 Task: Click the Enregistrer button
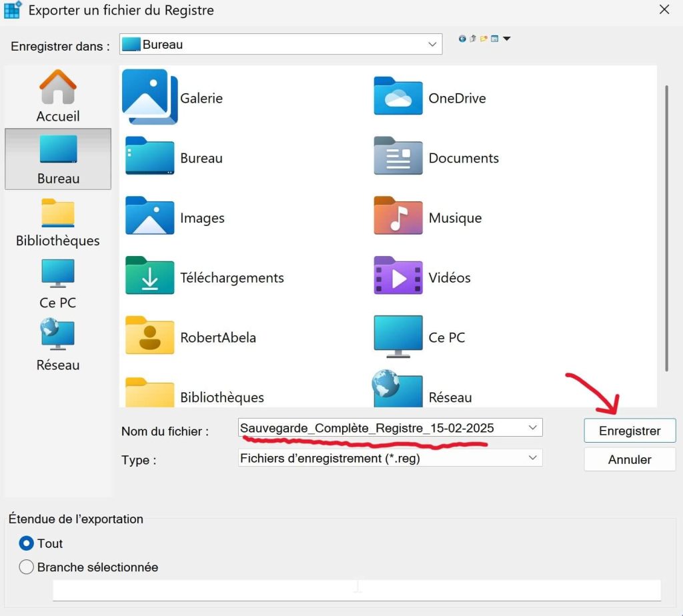tap(629, 430)
